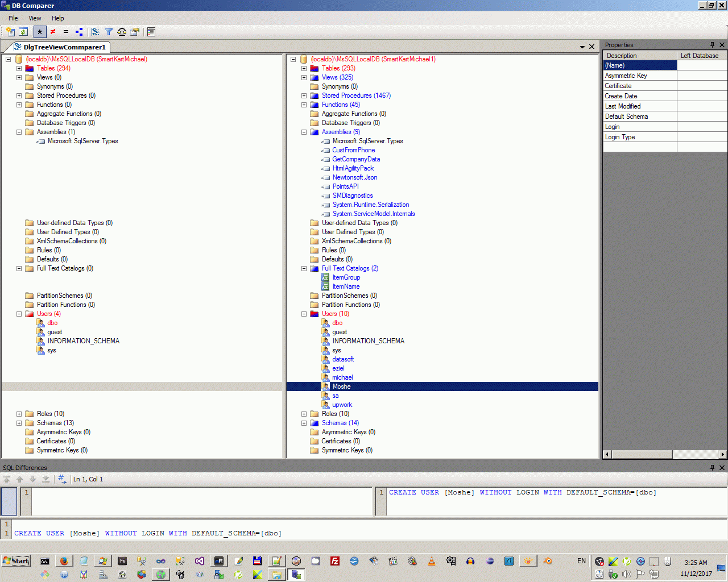
Task: Expand Tables (294) in left tree
Action: [19, 68]
